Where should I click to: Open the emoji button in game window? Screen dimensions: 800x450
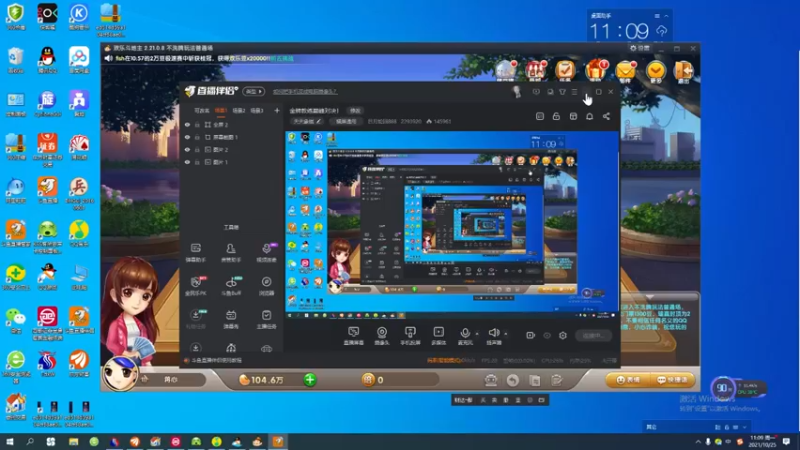628,380
